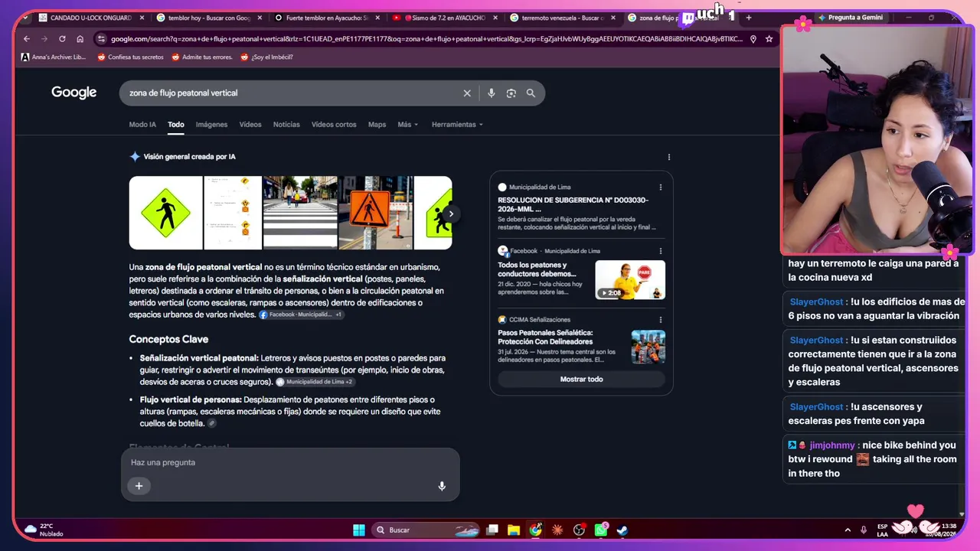Expand the Facebook Municipalid... +1 sources chip

tap(301, 315)
